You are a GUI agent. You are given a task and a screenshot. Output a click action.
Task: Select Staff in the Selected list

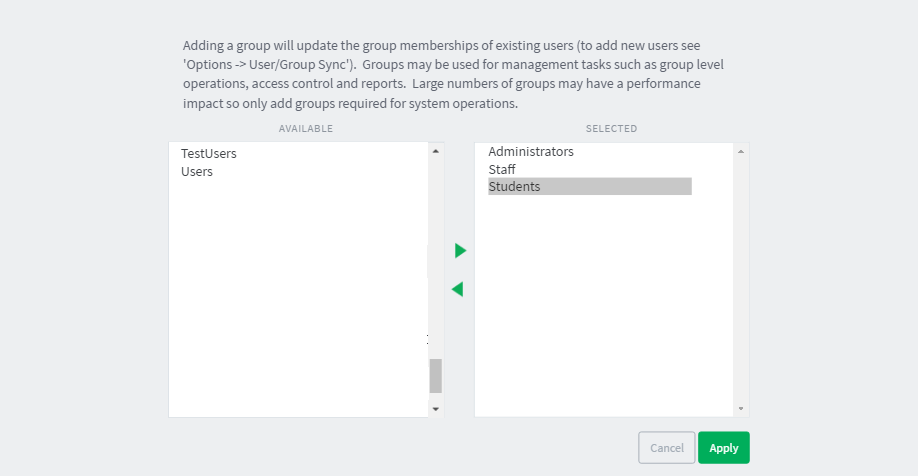pyautogui.click(x=502, y=169)
